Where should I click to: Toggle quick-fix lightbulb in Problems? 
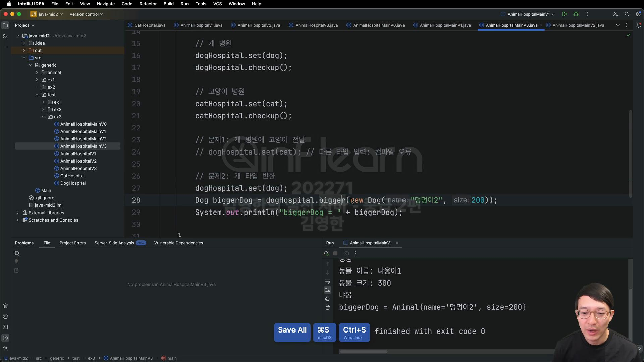(16, 262)
